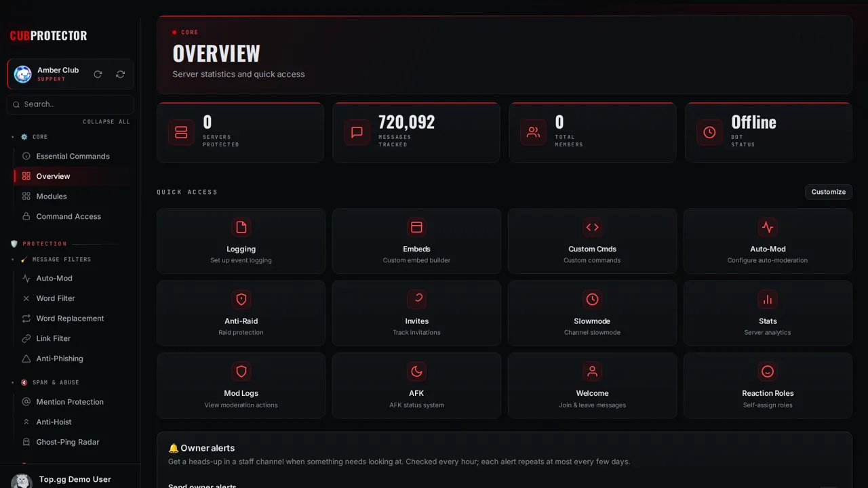Click the Customize button
This screenshot has width=868, height=488.
click(x=829, y=192)
